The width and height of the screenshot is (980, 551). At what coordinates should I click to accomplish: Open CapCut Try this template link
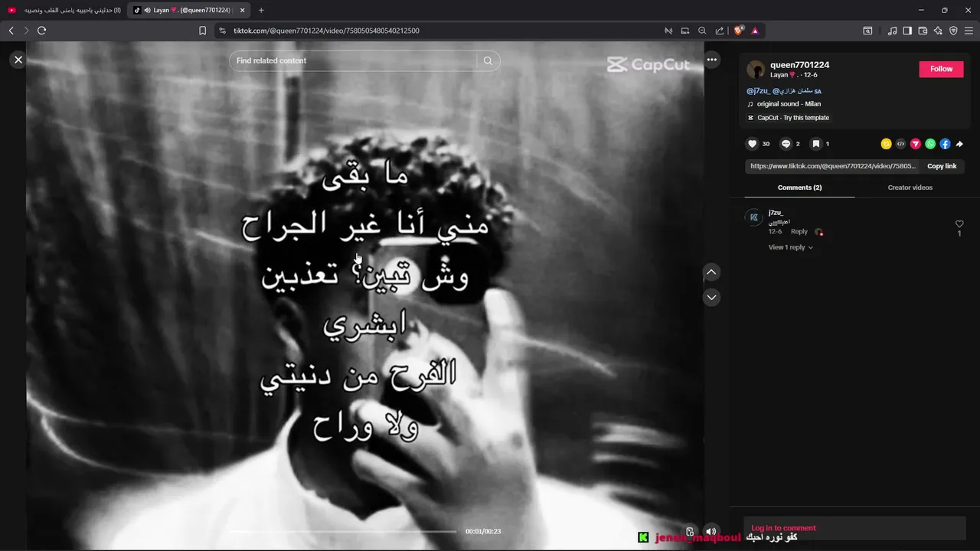point(789,118)
